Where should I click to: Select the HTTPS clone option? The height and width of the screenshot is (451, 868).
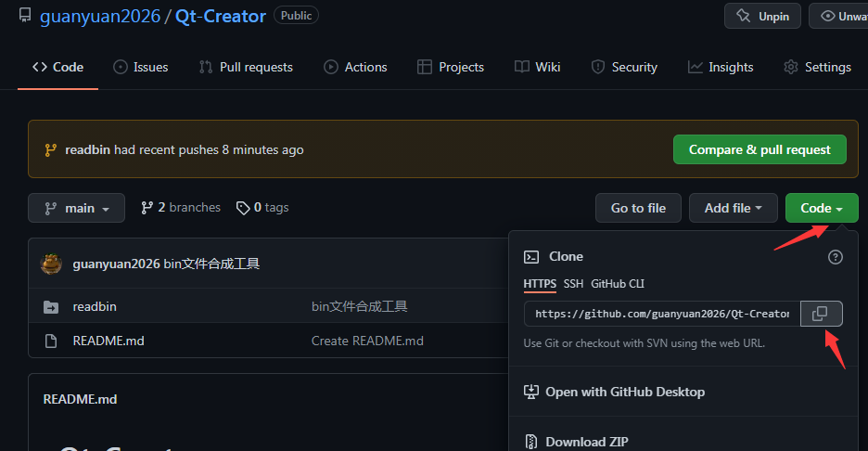[x=540, y=284]
